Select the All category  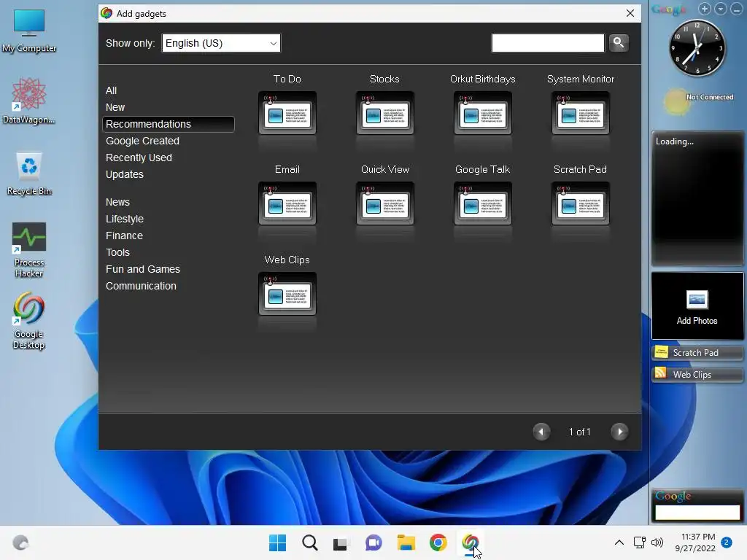coord(111,90)
